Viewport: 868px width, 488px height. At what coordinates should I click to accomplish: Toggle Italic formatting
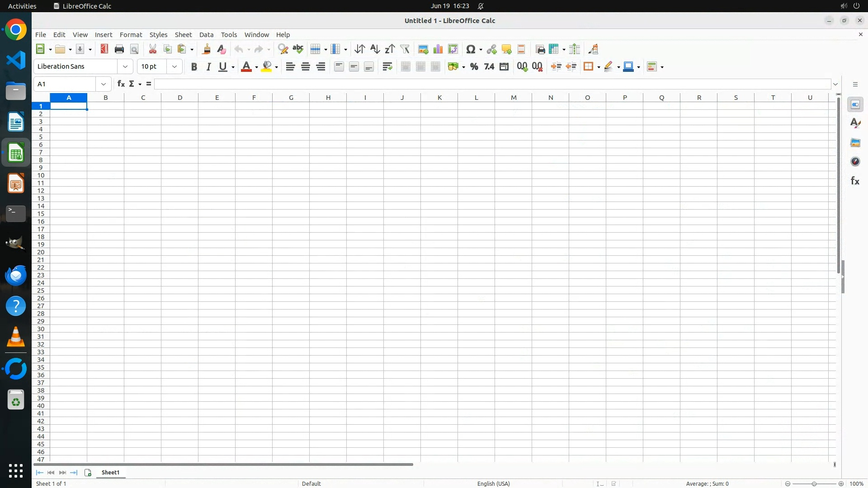click(208, 67)
